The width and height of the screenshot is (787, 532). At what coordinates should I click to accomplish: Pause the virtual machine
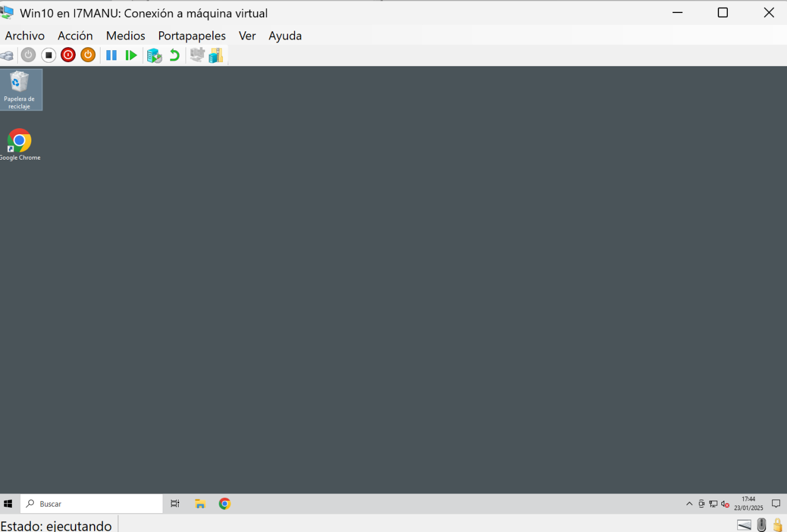111,56
